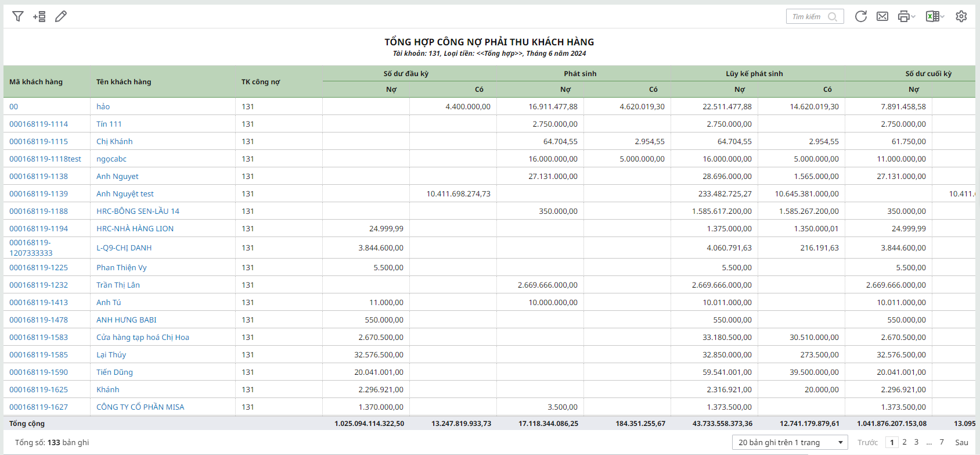Open customer name Chị Khánh

tap(114, 141)
